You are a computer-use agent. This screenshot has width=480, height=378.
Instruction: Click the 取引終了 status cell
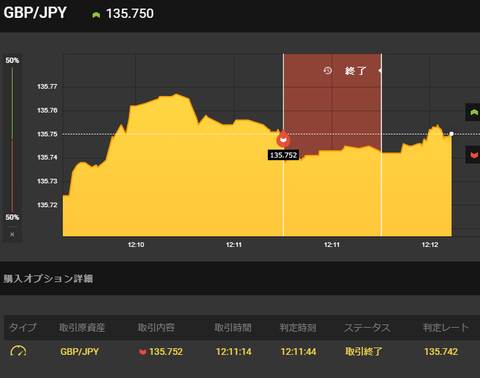click(x=364, y=352)
